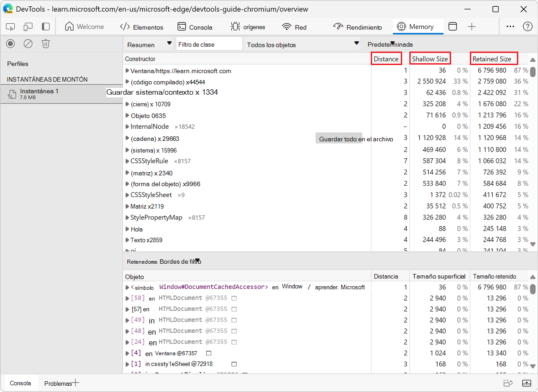Screen dimensions: 538x392
Task: Select the inspect element tool icon
Action: tap(11, 27)
